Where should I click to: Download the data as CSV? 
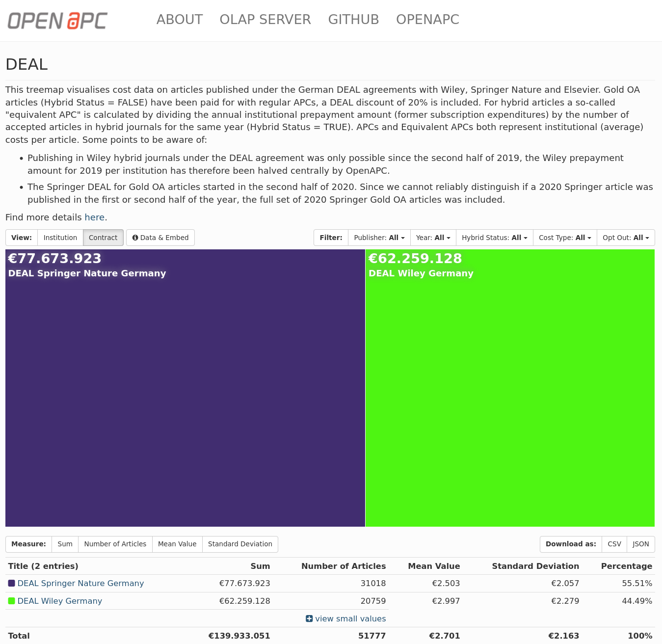(x=614, y=544)
